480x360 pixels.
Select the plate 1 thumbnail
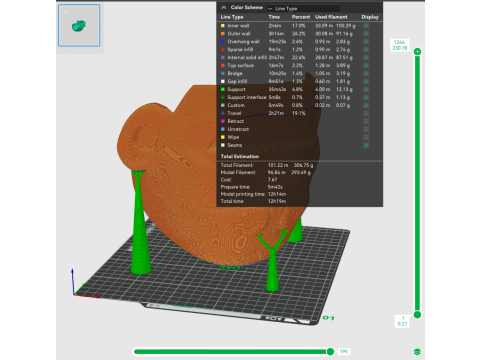tap(79, 25)
